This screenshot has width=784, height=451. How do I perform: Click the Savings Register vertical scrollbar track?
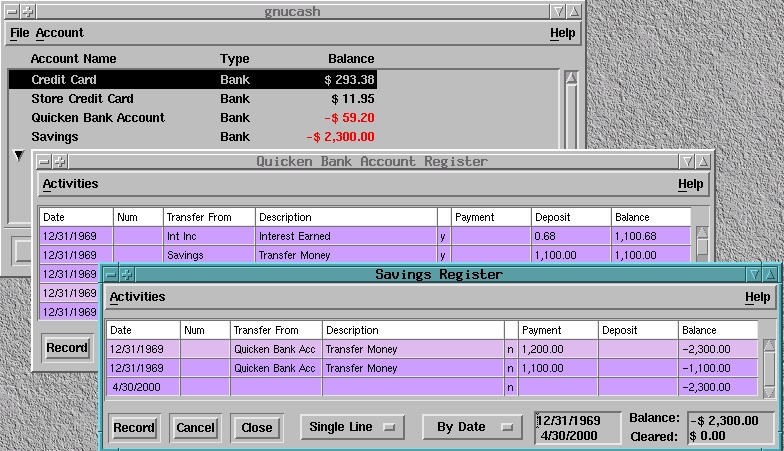coord(769,370)
